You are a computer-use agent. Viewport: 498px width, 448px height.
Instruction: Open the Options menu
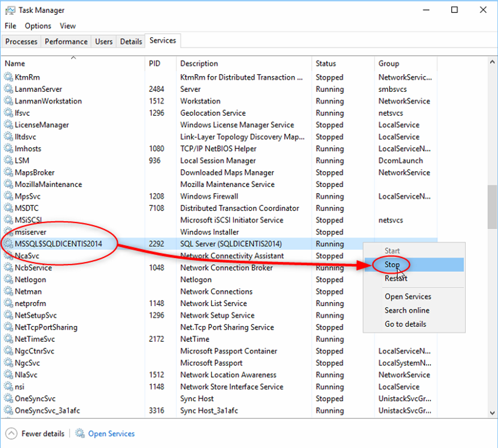tap(38, 26)
